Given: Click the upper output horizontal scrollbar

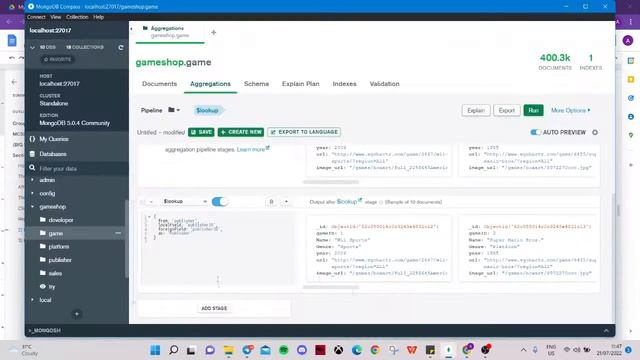Looking at the screenshot, I should 331,182.
